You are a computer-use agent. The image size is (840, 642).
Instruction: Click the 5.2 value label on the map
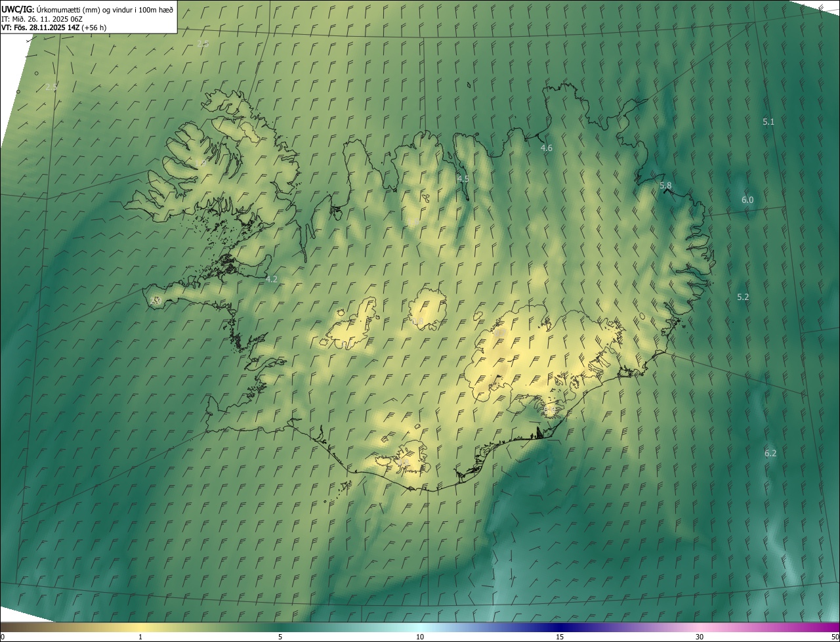click(743, 297)
